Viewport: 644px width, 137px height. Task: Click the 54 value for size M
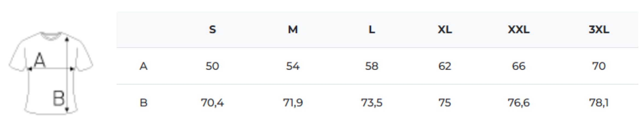293,66
